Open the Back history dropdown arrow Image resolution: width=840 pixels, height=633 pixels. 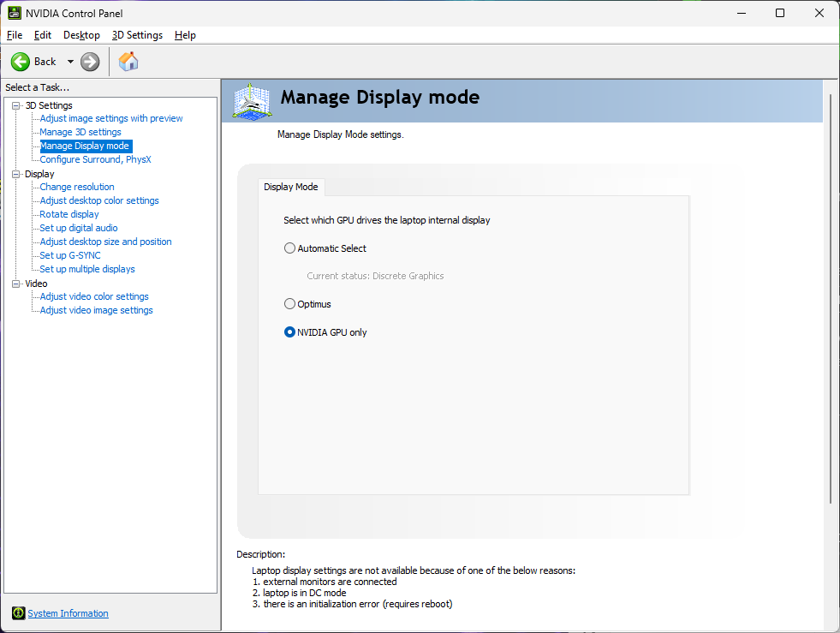tap(70, 62)
